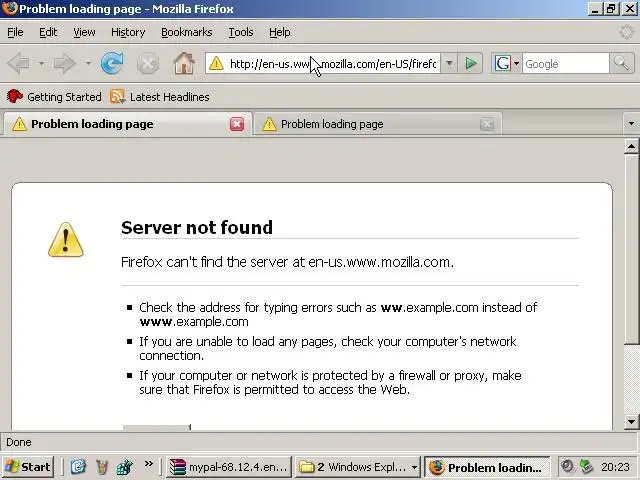
Task: Click the Forward arrow navigation button
Action: pyautogui.click(x=65, y=64)
